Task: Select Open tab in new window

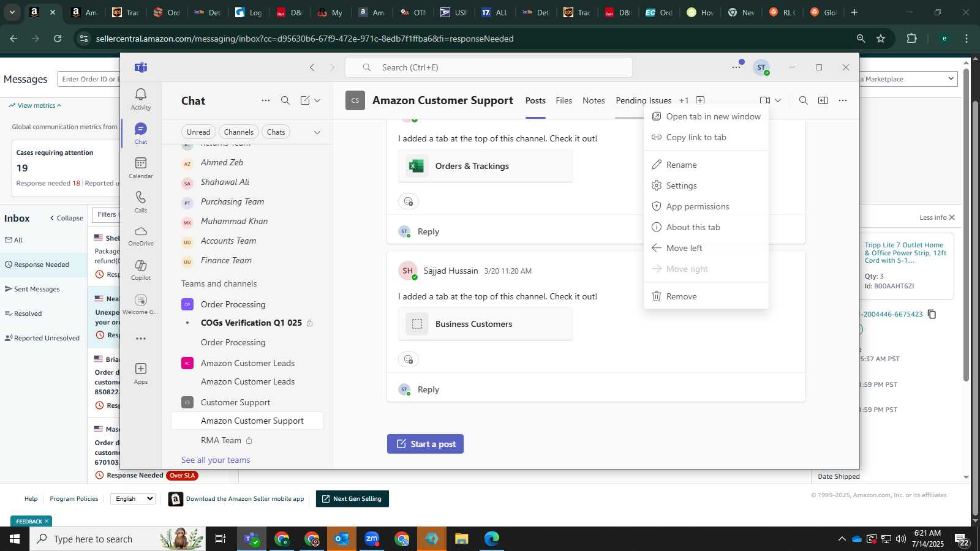Action: 706,116
